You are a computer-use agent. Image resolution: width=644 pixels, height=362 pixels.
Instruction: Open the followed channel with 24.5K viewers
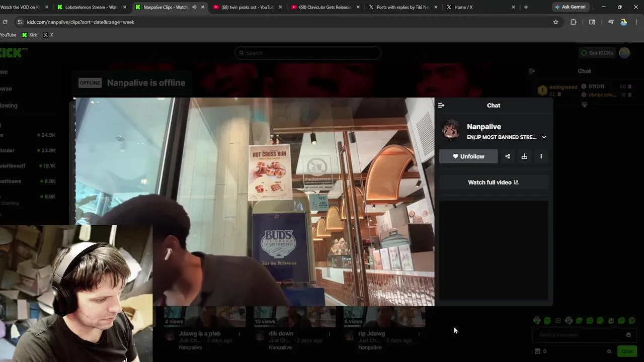[x=29, y=135]
